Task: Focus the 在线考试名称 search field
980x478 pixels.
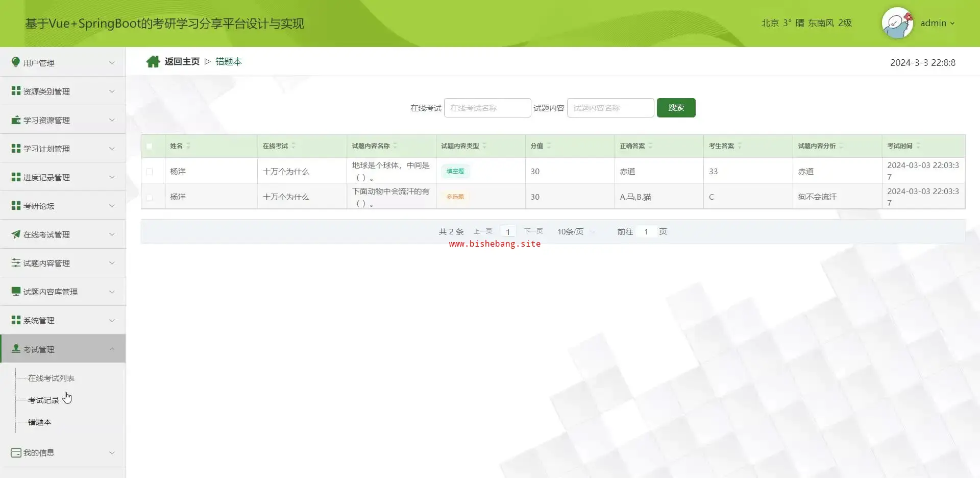Action: (487, 108)
